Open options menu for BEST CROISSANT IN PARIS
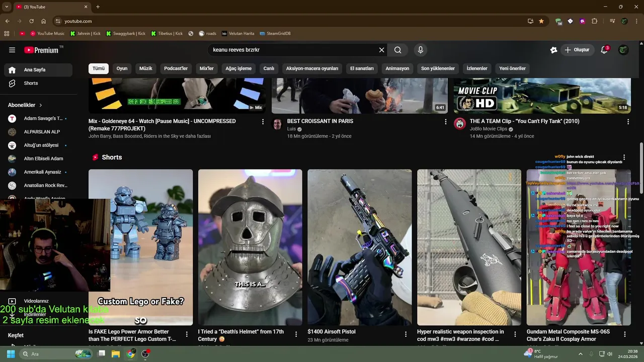The image size is (644, 362). point(445,122)
